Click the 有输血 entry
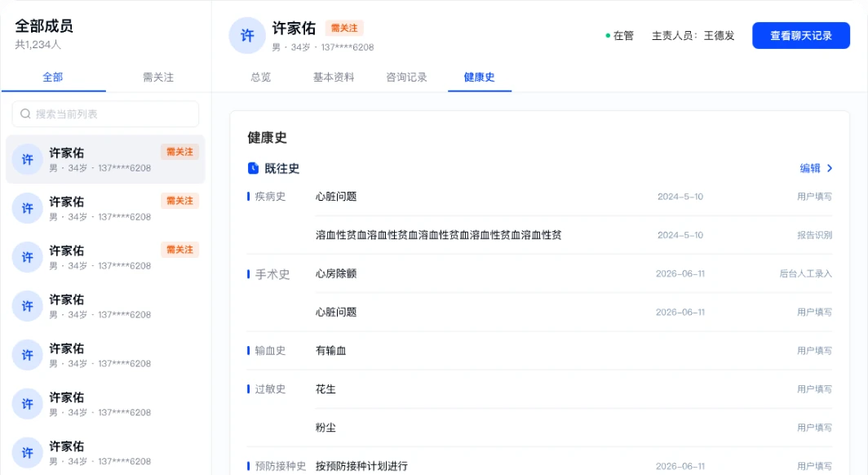Screen dimensions: 868x475 pos(330,351)
